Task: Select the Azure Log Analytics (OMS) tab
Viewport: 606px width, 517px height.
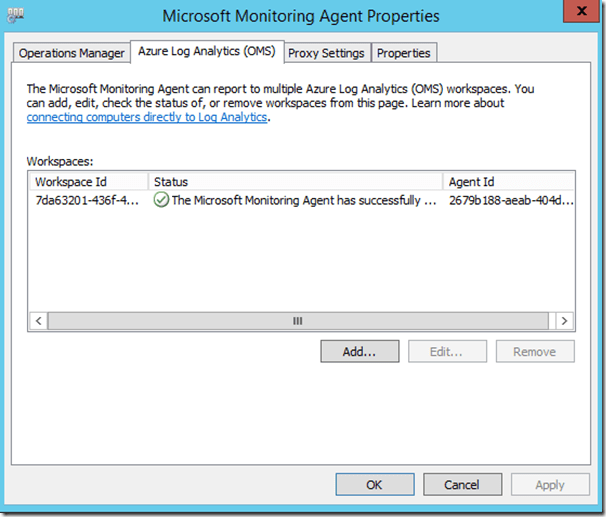Action: coord(207,52)
